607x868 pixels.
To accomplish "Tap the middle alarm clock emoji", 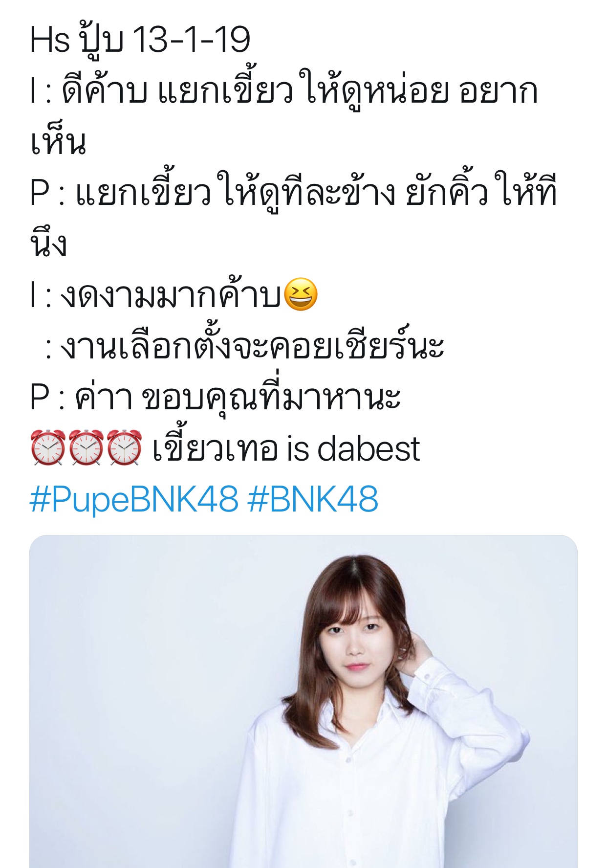I will pyautogui.click(x=86, y=447).
